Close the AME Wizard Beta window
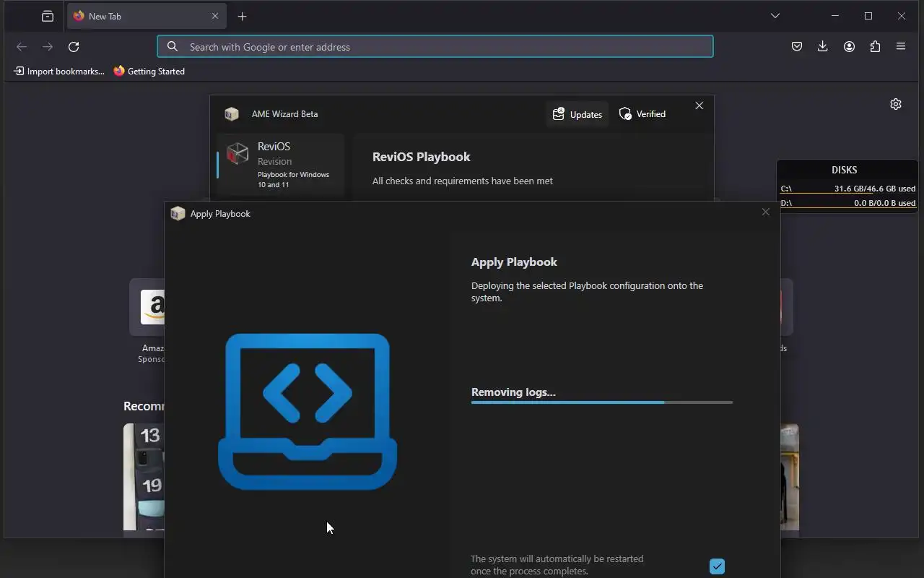Viewport: 924px width, 578px height. (699, 105)
